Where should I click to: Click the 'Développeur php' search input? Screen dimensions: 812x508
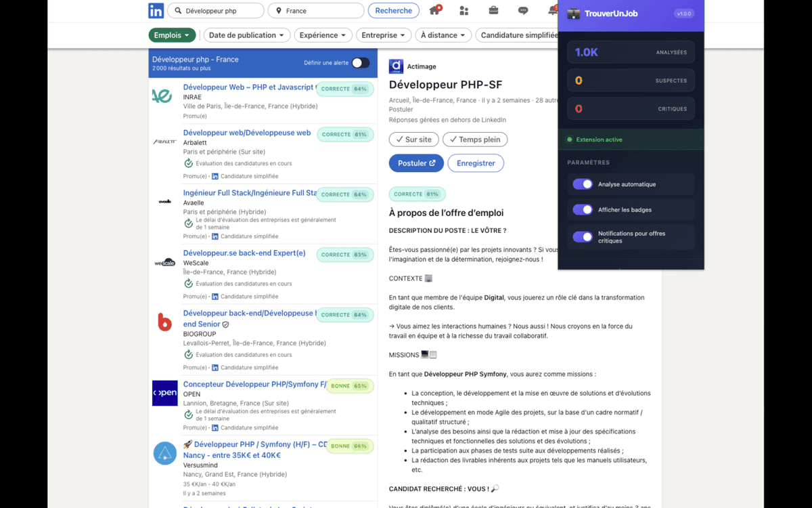216,11
